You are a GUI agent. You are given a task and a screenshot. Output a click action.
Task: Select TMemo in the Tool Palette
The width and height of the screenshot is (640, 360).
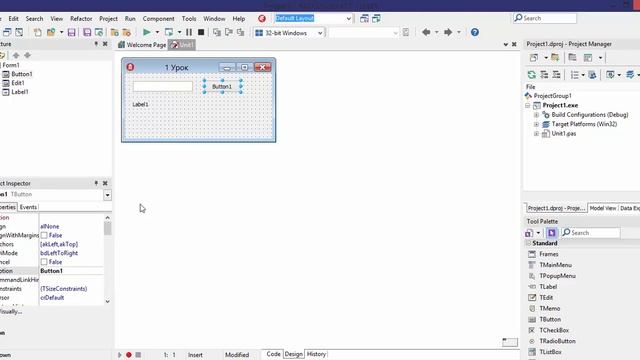click(549, 309)
